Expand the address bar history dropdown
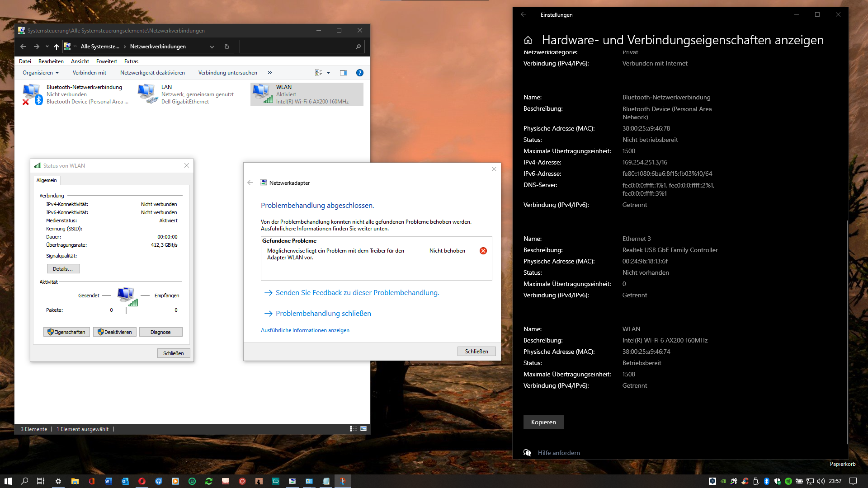Image resolution: width=868 pixels, height=488 pixels. tap(212, 47)
